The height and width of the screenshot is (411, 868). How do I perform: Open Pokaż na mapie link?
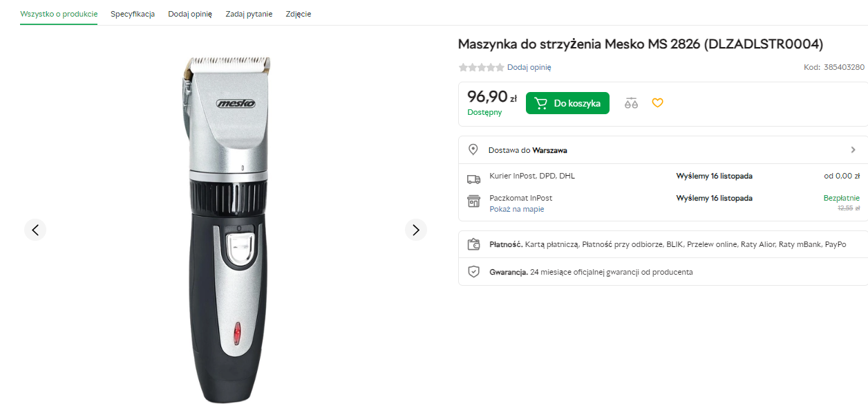516,209
